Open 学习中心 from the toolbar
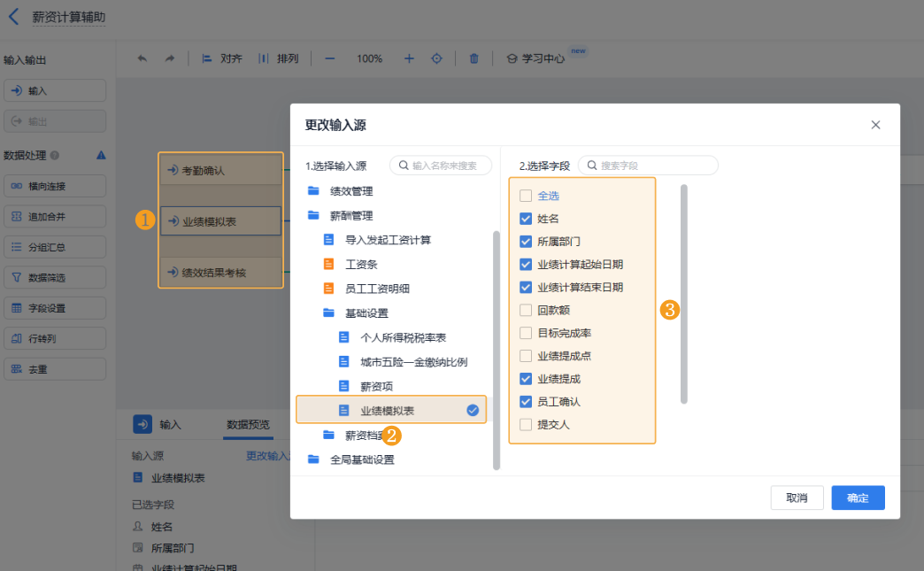 pos(535,58)
